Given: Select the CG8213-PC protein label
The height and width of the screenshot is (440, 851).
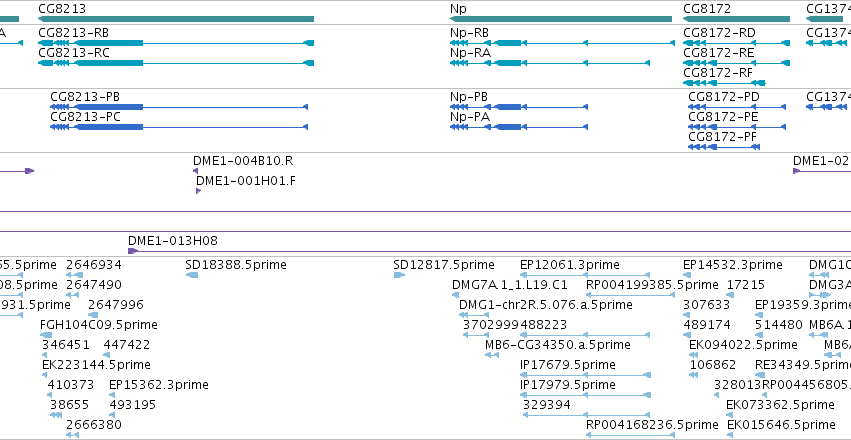Looking at the screenshot, I should [x=85, y=117].
